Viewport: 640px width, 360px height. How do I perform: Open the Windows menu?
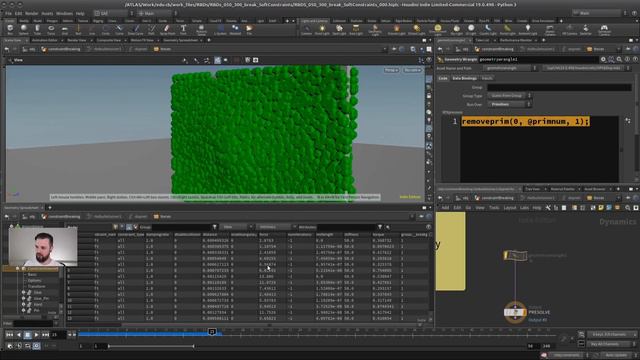[x=64, y=13]
